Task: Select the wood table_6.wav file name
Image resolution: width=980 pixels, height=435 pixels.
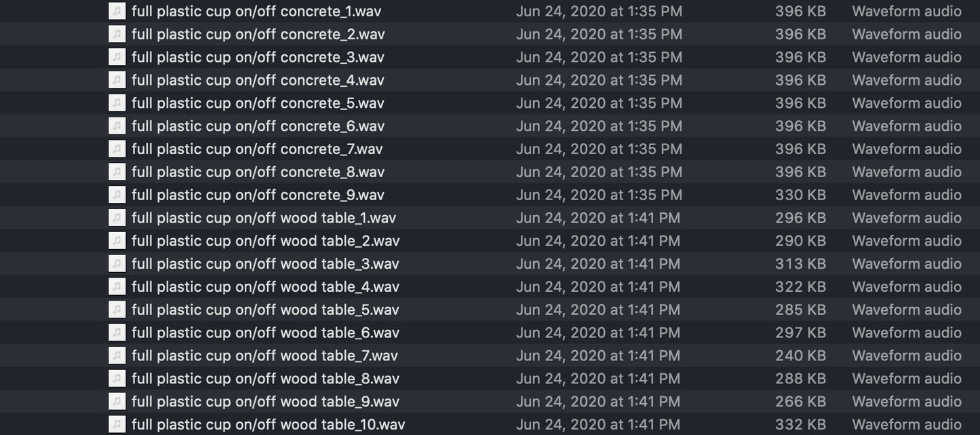Action: click(x=265, y=333)
